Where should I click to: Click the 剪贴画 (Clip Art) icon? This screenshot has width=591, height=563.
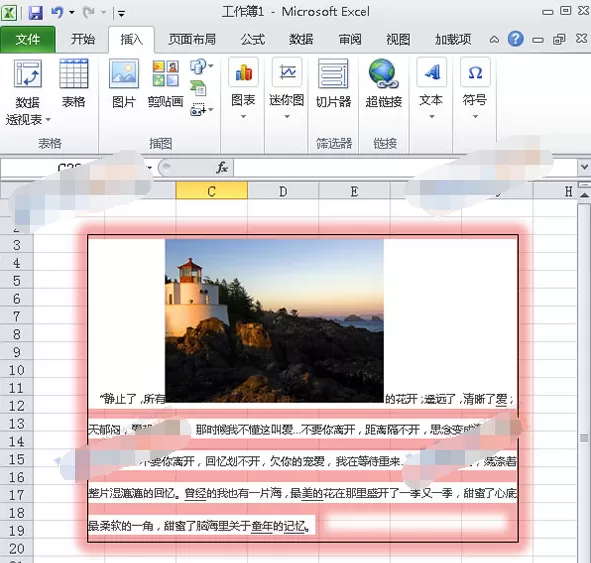coord(165,84)
